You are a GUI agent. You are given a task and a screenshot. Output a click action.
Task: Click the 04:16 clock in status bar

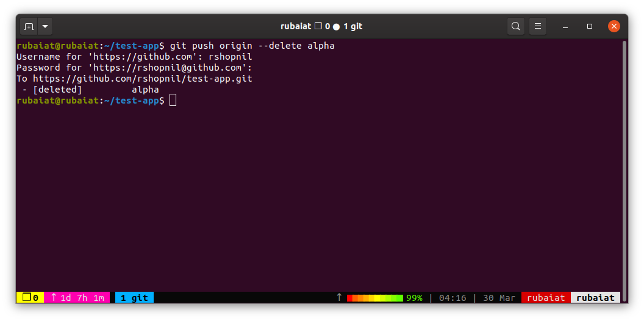point(453,298)
